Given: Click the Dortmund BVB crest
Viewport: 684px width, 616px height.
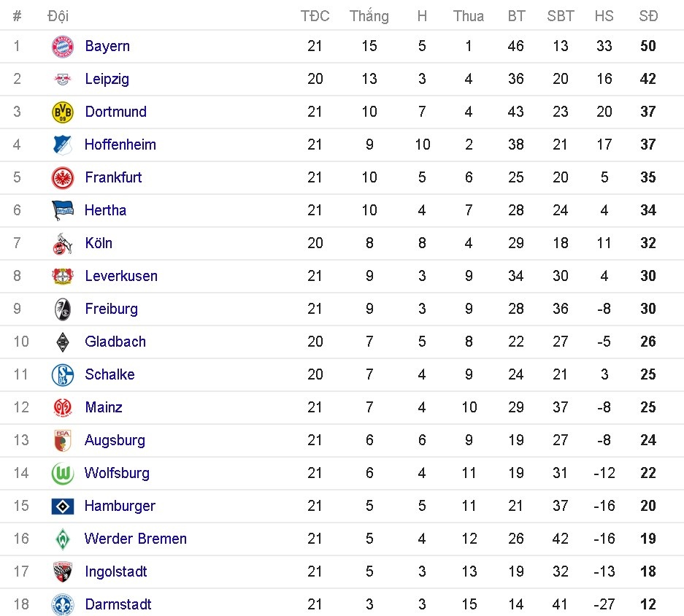Looking at the screenshot, I should coord(63,112).
